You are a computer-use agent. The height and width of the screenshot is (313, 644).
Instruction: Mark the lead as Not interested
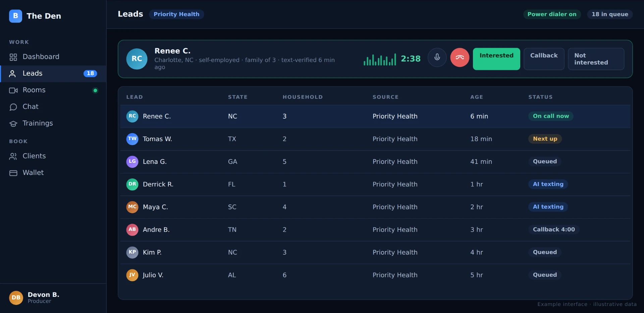(596, 59)
